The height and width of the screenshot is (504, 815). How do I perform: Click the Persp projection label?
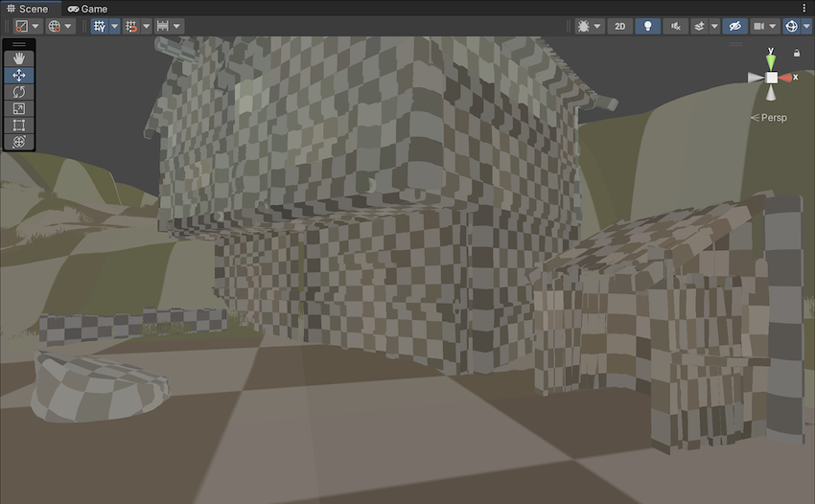[773, 117]
